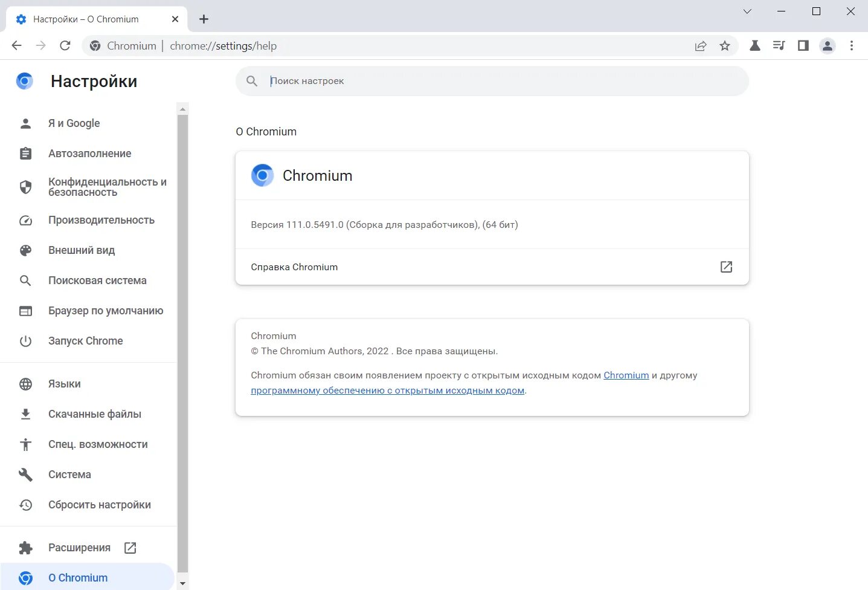Open the tab search chevron
This screenshot has height=590, width=868.
(x=747, y=11)
